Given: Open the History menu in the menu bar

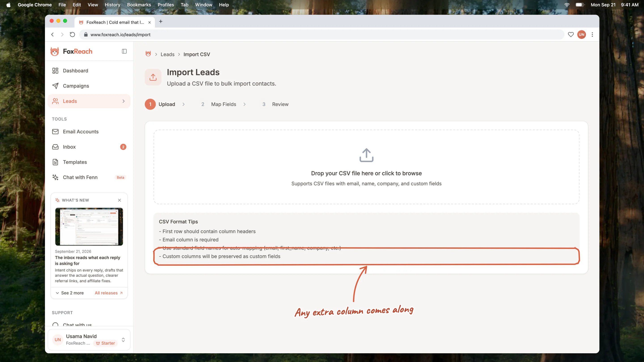Looking at the screenshot, I should pyautogui.click(x=112, y=5).
